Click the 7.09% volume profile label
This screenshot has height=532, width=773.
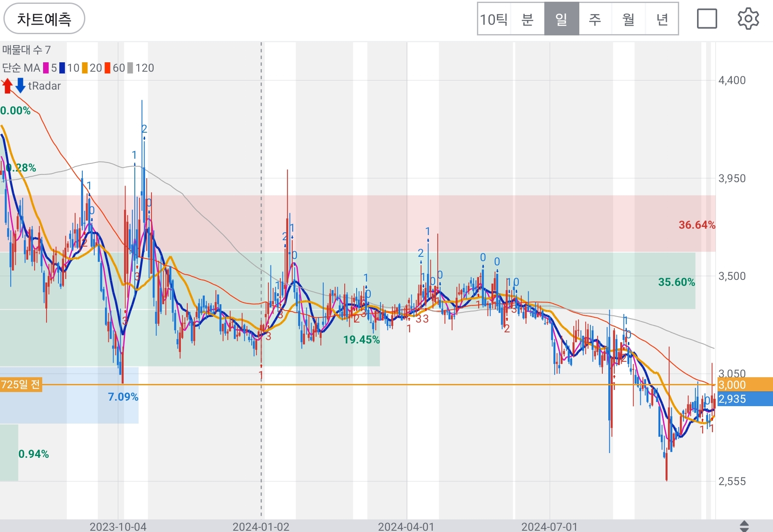(123, 397)
